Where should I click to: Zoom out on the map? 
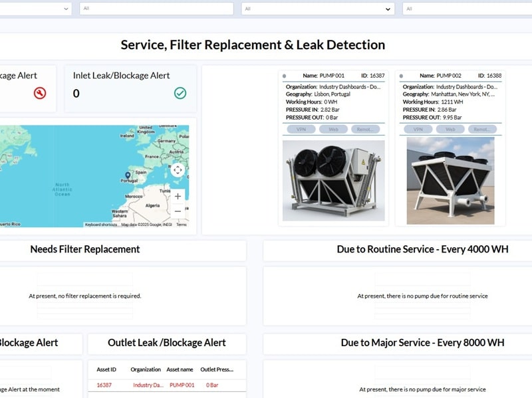(x=178, y=211)
